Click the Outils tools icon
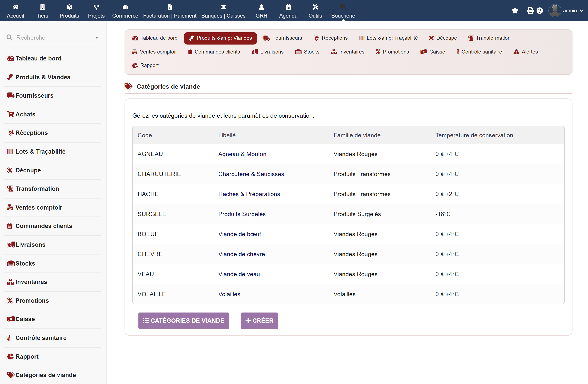 pos(315,7)
